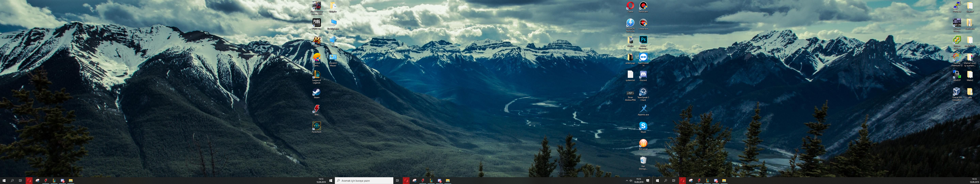
Task: Launch Oracle VM VirtualBox shortcut
Action: pos(957,94)
